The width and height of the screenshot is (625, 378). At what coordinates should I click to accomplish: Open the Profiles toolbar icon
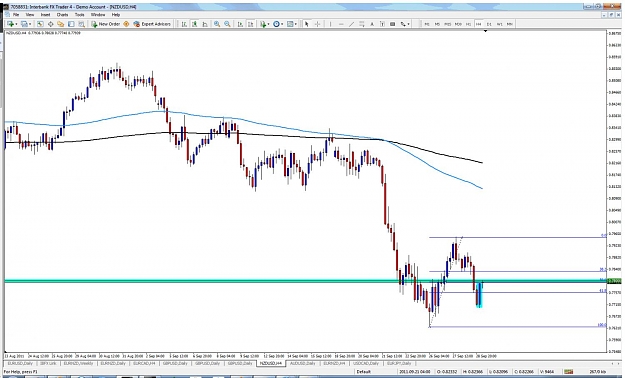[x=24, y=24]
